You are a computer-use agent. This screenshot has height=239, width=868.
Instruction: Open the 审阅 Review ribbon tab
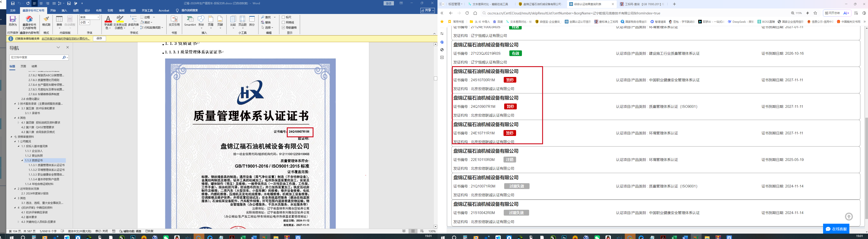tap(122, 10)
